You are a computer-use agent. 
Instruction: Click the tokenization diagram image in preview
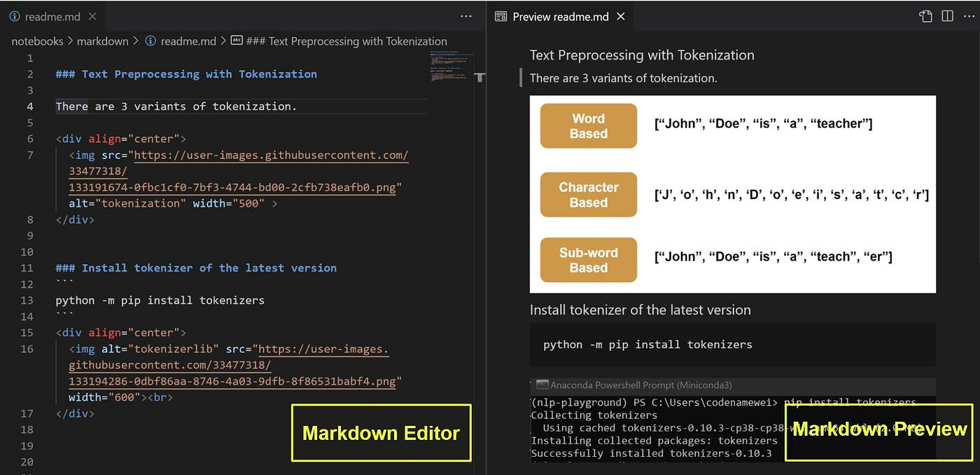click(733, 194)
